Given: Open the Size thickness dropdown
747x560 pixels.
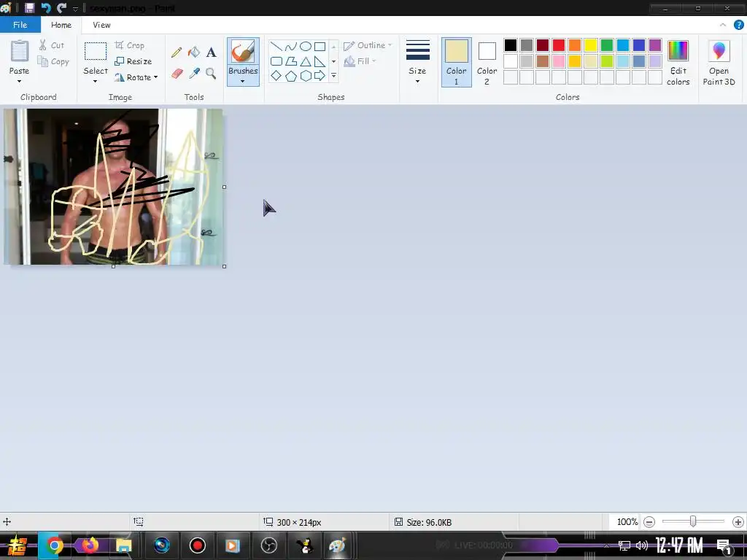Looking at the screenshot, I should click(417, 63).
